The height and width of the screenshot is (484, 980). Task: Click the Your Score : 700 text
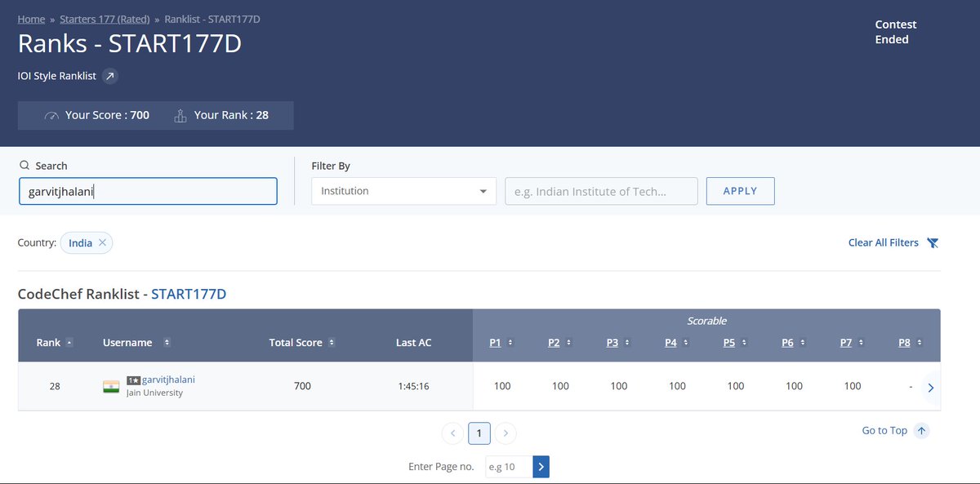coord(107,115)
